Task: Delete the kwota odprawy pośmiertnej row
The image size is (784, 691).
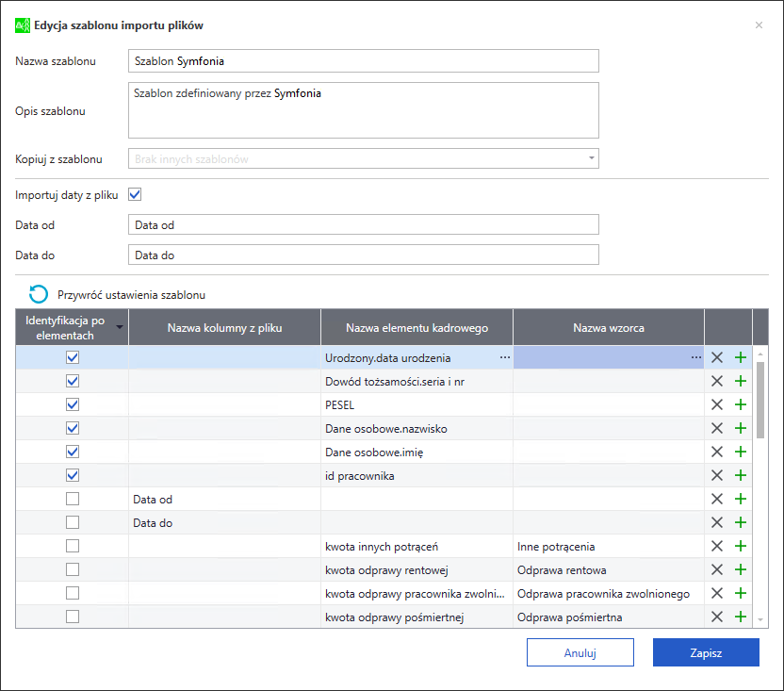Action: tap(717, 616)
